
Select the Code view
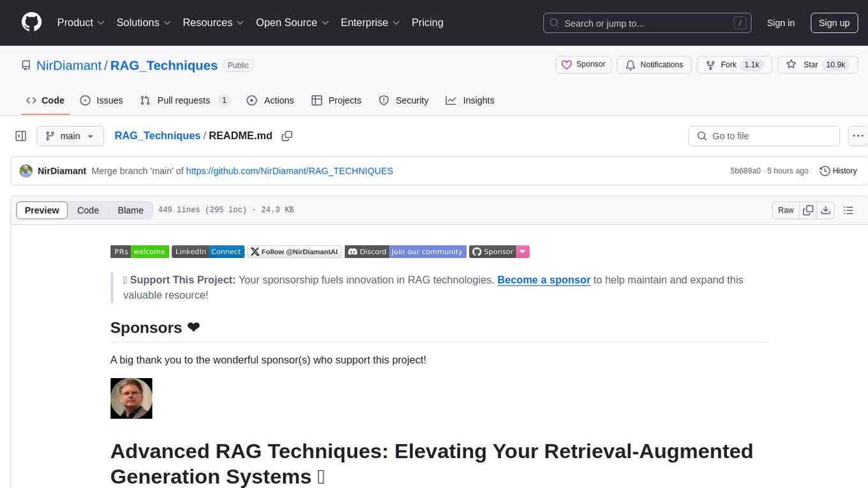point(88,210)
